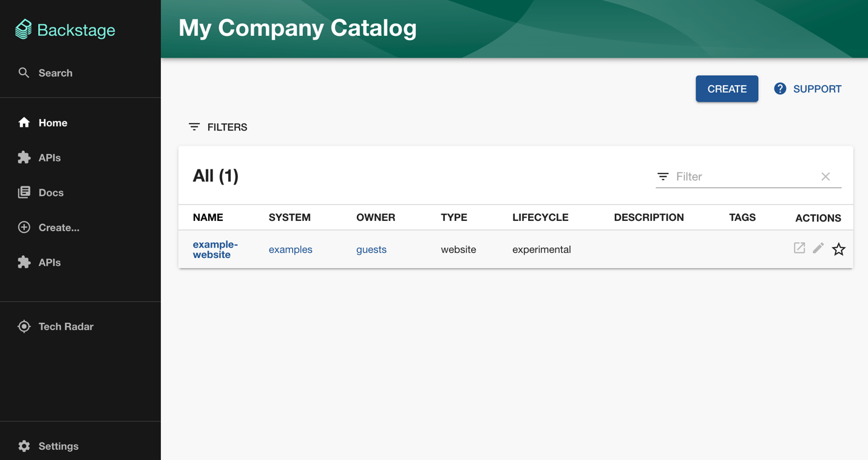Sort the table by NAME column
868x460 pixels.
pyautogui.click(x=208, y=217)
